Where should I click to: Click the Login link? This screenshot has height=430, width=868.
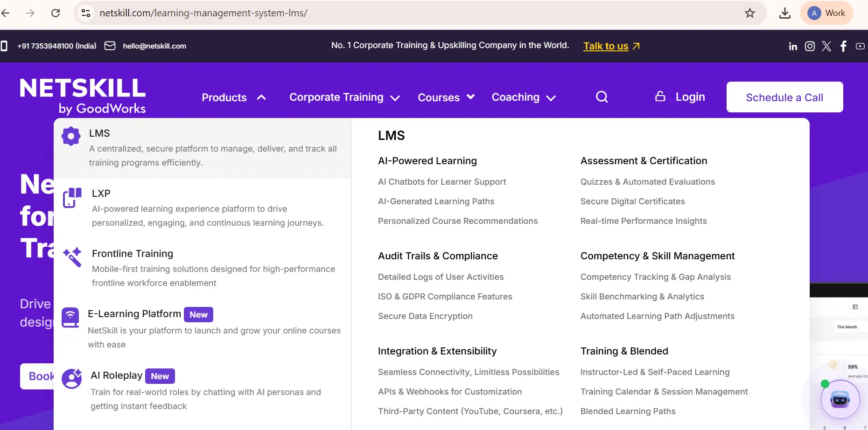(x=680, y=97)
